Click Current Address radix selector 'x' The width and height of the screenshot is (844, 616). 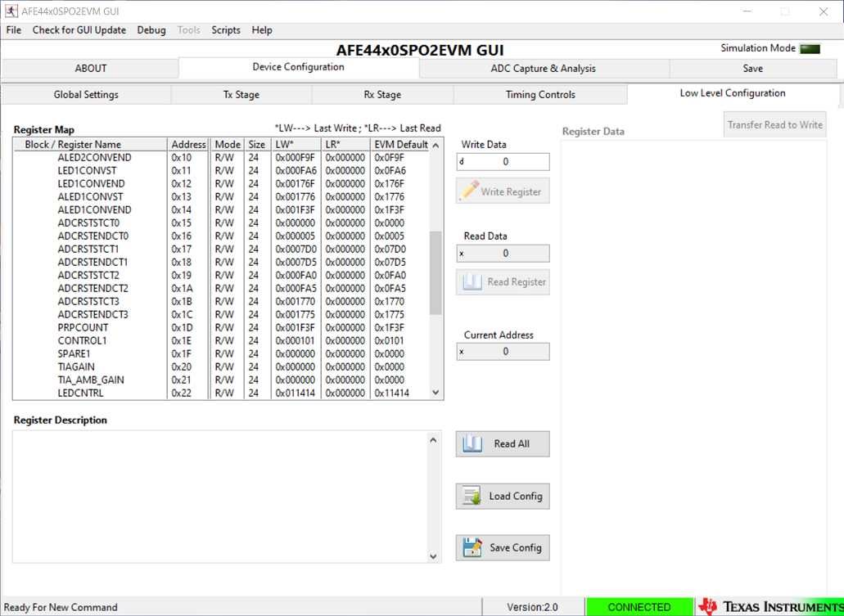pyautogui.click(x=461, y=351)
